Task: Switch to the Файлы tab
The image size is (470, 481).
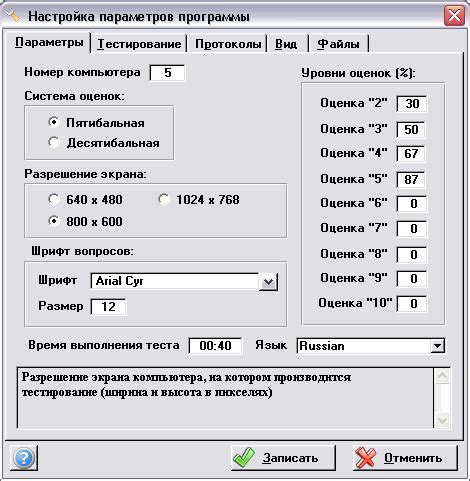Action: (338, 44)
